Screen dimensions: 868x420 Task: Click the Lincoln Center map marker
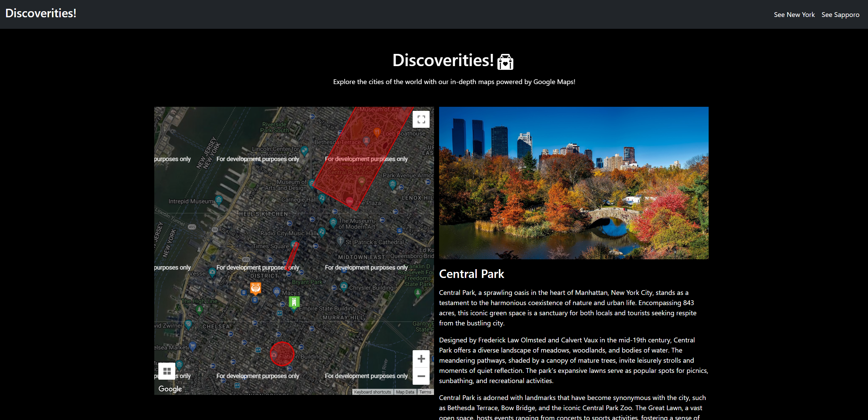[x=304, y=151]
